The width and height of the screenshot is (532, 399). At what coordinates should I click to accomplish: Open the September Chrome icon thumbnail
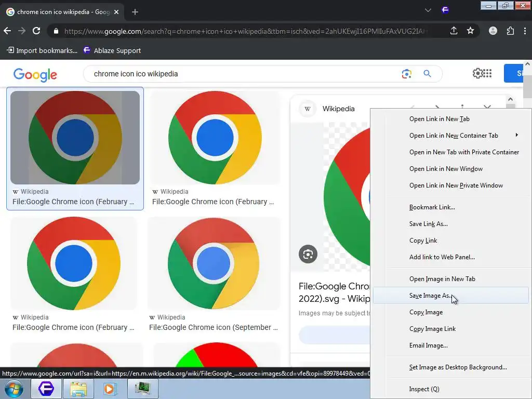coord(214,263)
